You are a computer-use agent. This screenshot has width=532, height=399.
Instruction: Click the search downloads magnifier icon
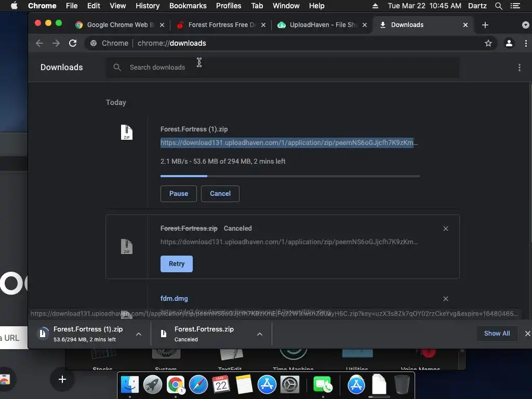(x=117, y=67)
